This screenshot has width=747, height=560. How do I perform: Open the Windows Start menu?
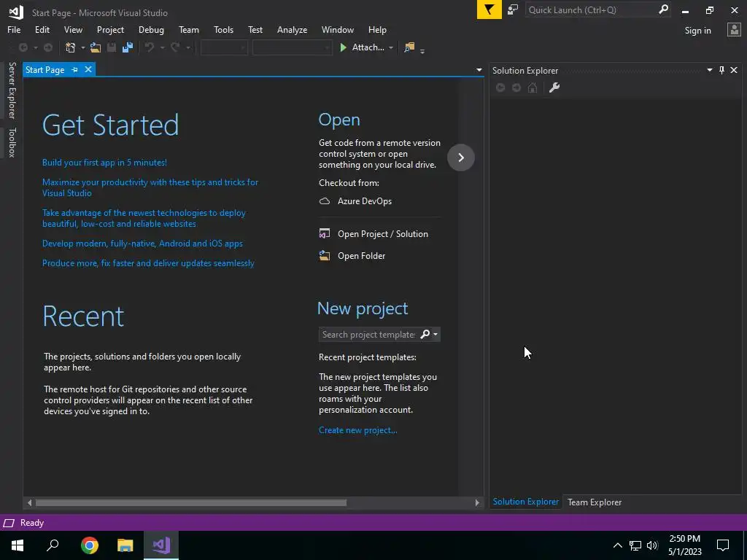coord(18,545)
